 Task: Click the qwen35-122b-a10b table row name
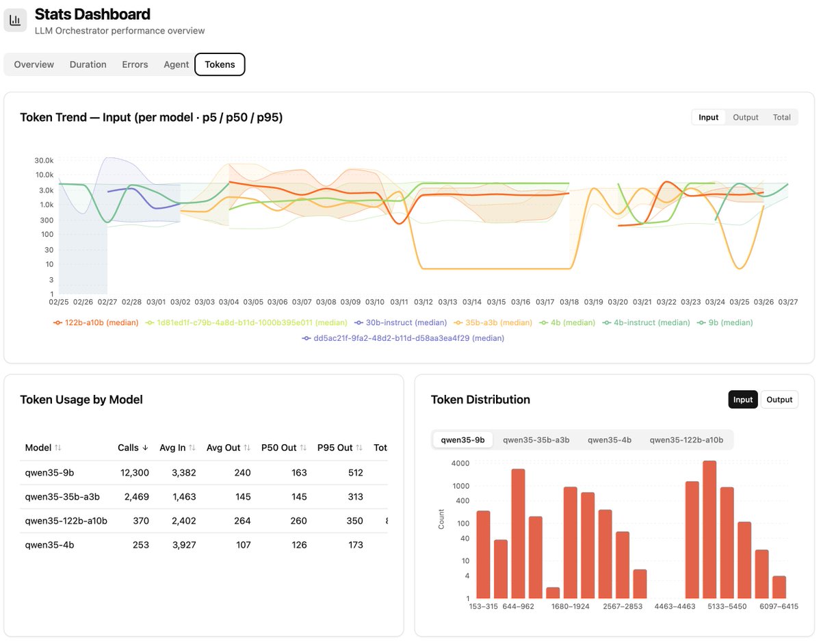[x=66, y=521]
